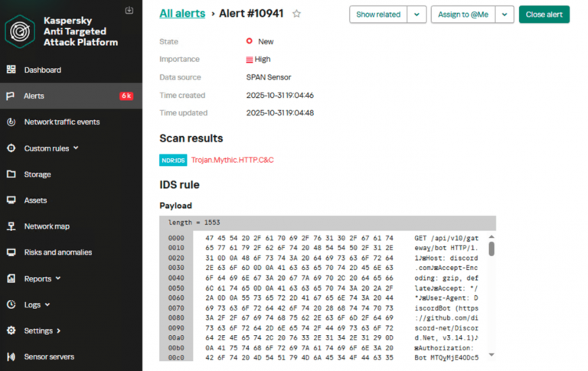Open the Show related dropdown arrow
Image resolution: width=588 pixels, height=371 pixels.
[416, 15]
